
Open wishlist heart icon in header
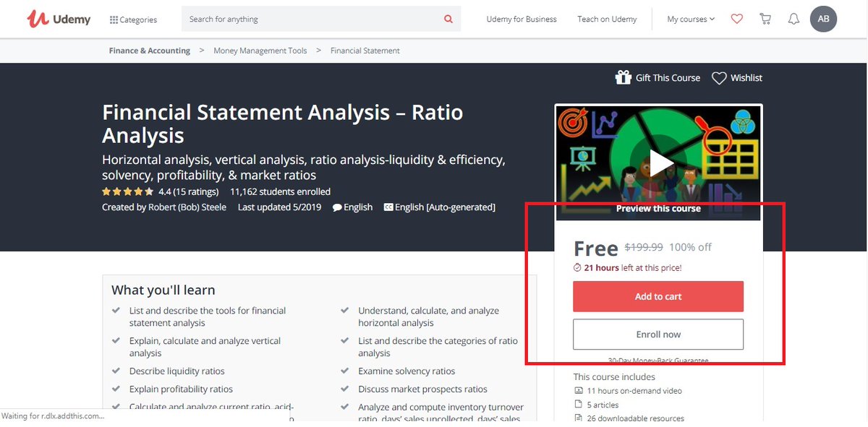(736, 20)
